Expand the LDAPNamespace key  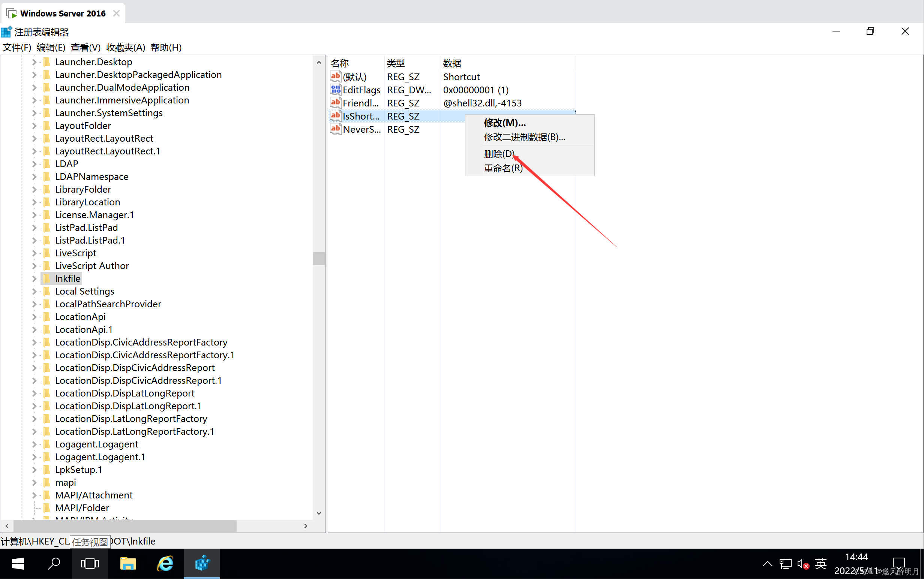[34, 177]
